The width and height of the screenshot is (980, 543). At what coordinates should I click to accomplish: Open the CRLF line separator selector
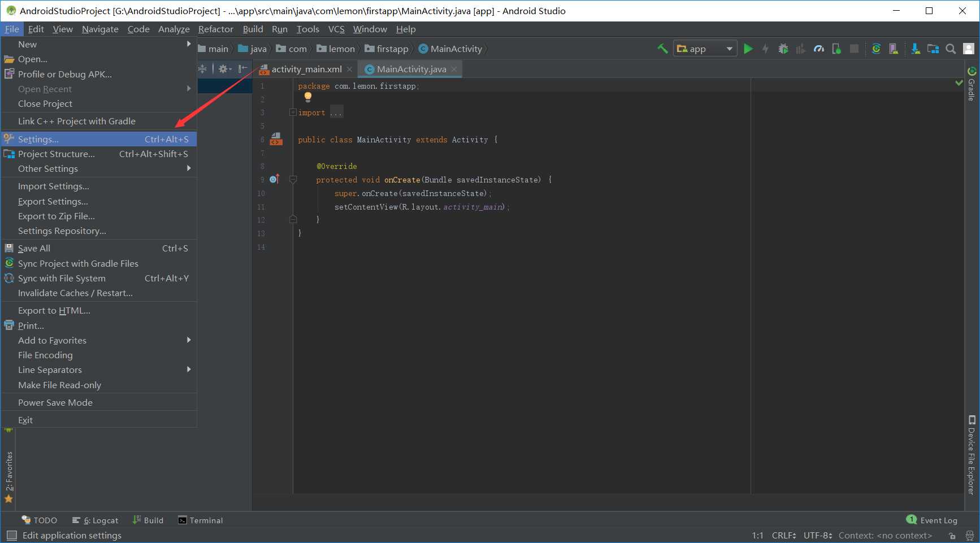click(x=784, y=535)
